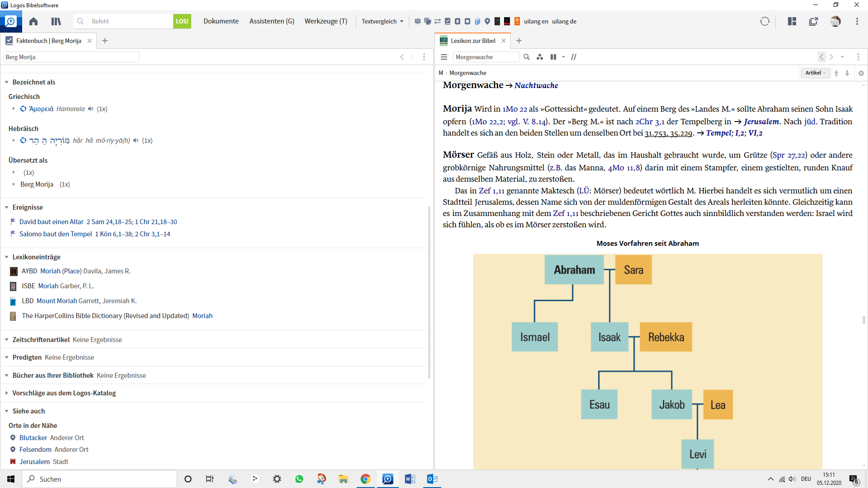Go to the Home page icon
Viewport: 868px width, 488px height.
[x=33, y=21]
